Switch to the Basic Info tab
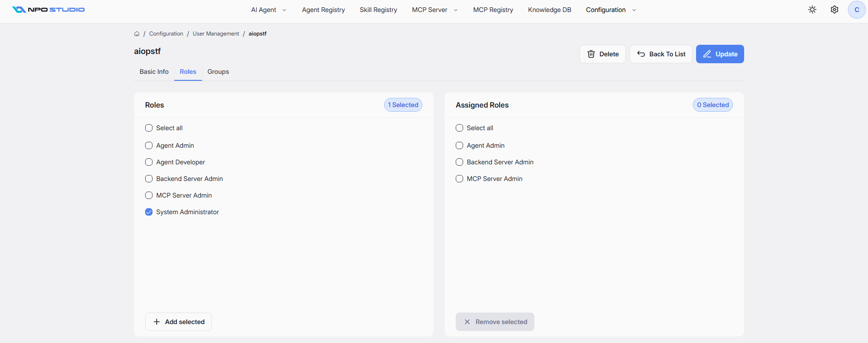868x343 pixels. (x=154, y=72)
